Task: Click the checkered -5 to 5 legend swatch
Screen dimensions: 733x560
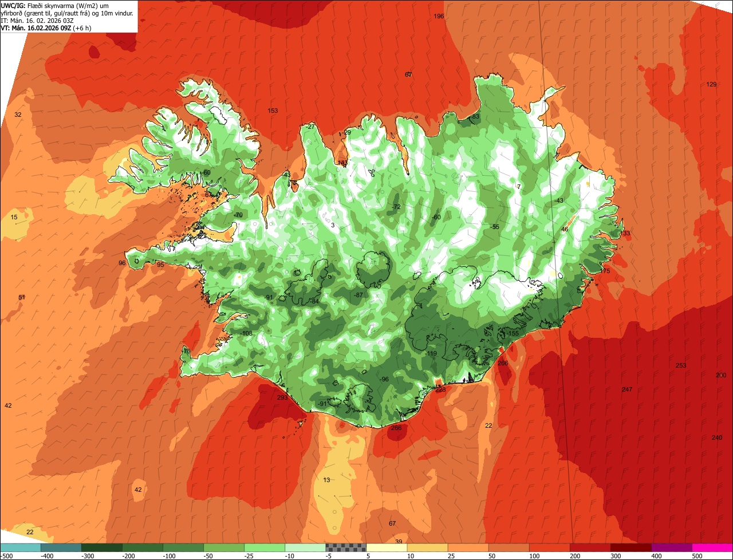Action: pyautogui.click(x=346, y=547)
